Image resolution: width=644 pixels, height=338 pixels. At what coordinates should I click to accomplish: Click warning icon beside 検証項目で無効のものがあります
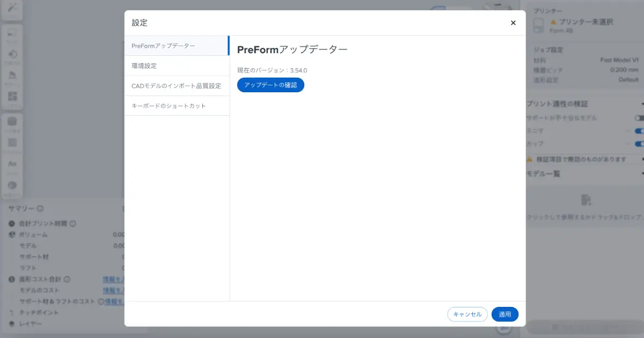[x=530, y=159]
